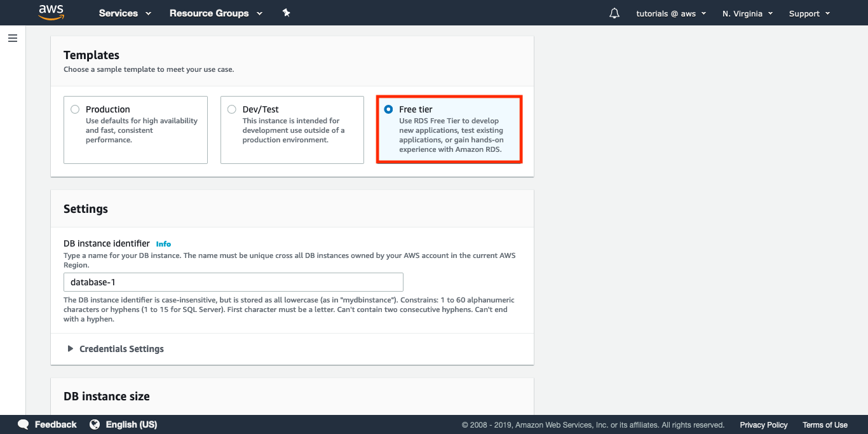Open the hamburger side navigation menu

tap(13, 38)
